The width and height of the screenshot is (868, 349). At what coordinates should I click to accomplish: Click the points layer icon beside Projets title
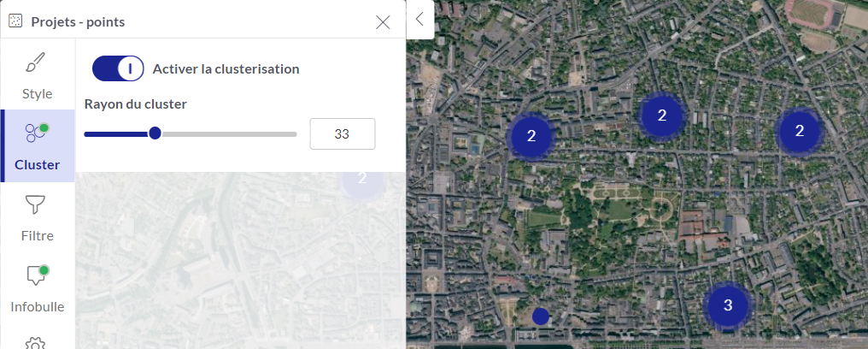pos(15,21)
